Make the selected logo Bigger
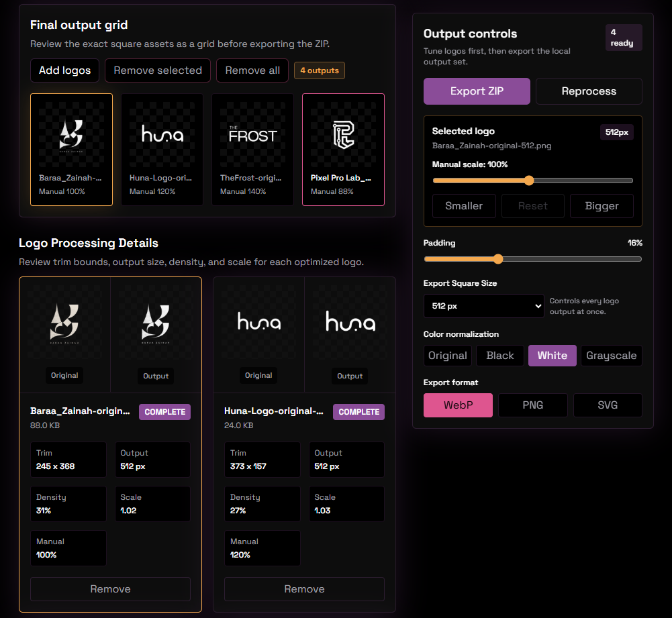 602,206
